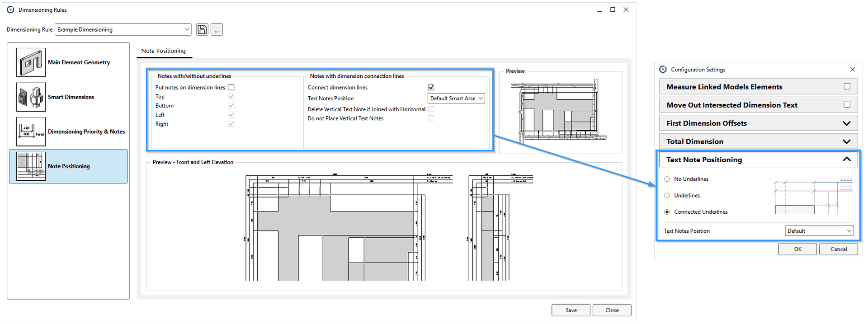Viewport: 868px width, 324px height.
Task: Open the Dimensioning Rule dropdown
Action: click(123, 30)
